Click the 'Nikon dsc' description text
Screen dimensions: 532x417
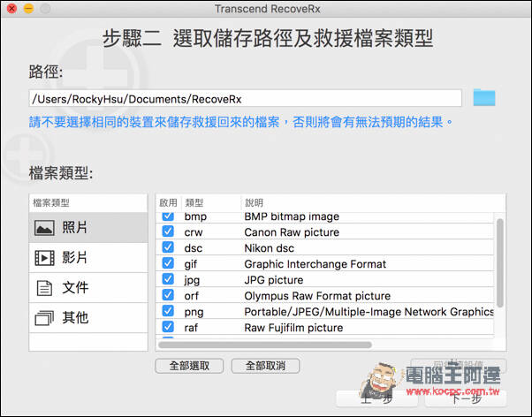click(269, 248)
